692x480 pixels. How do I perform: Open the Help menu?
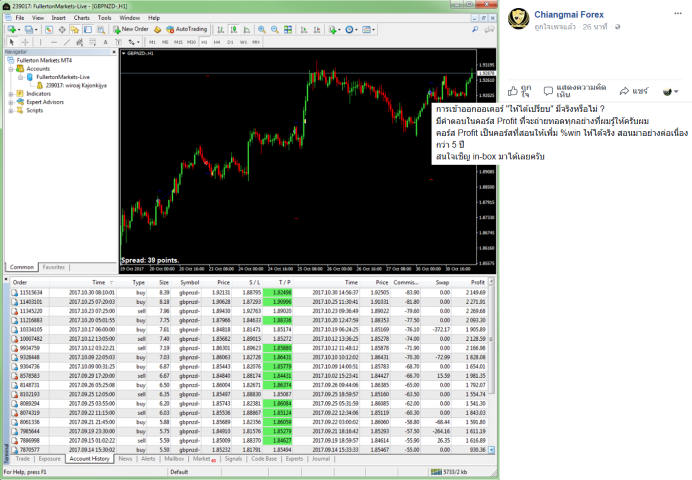[154, 18]
